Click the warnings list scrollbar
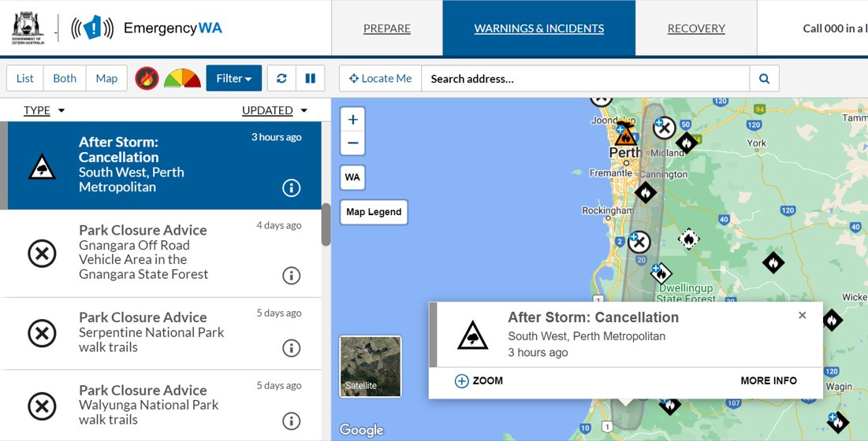The height and width of the screenshot is (441, 868). pyautogui.click(x=326, y=224)
